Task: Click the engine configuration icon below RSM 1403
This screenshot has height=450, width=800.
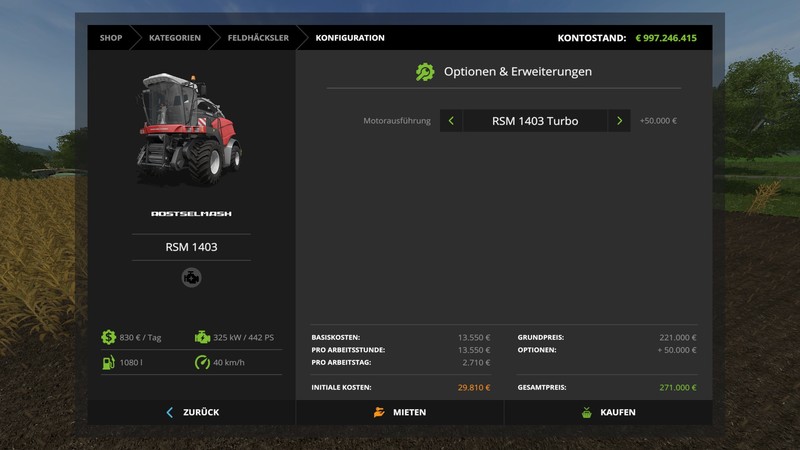Action: pyautogui.click(x=191, y=279)
